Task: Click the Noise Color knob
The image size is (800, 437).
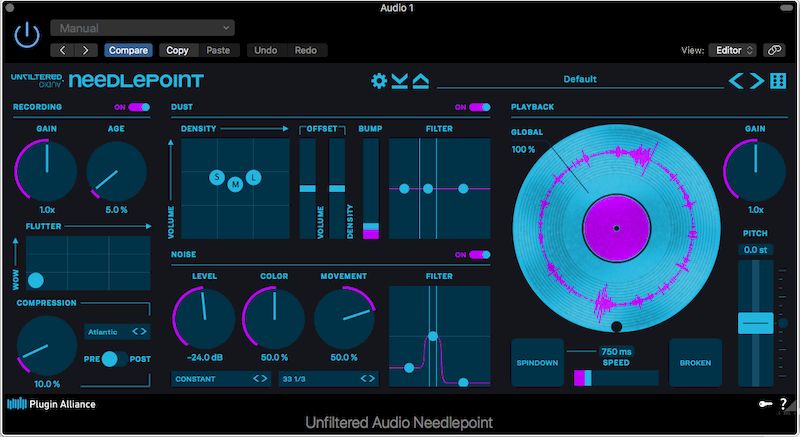Action: [x=274, y=318]
